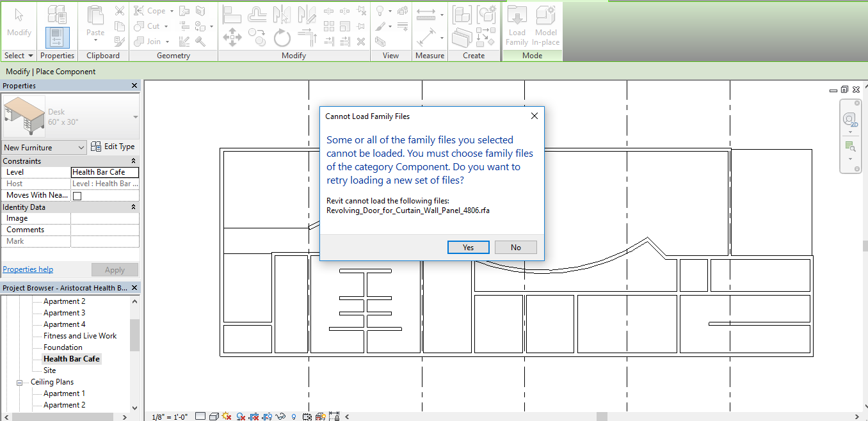Click the Load Family tool in Mode panel

517,26
